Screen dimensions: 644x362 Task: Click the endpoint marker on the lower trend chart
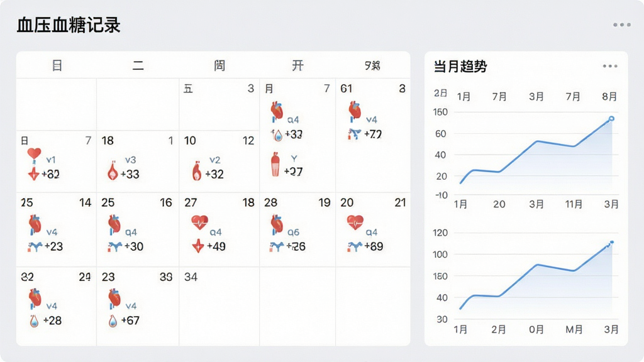pos(611,243)
